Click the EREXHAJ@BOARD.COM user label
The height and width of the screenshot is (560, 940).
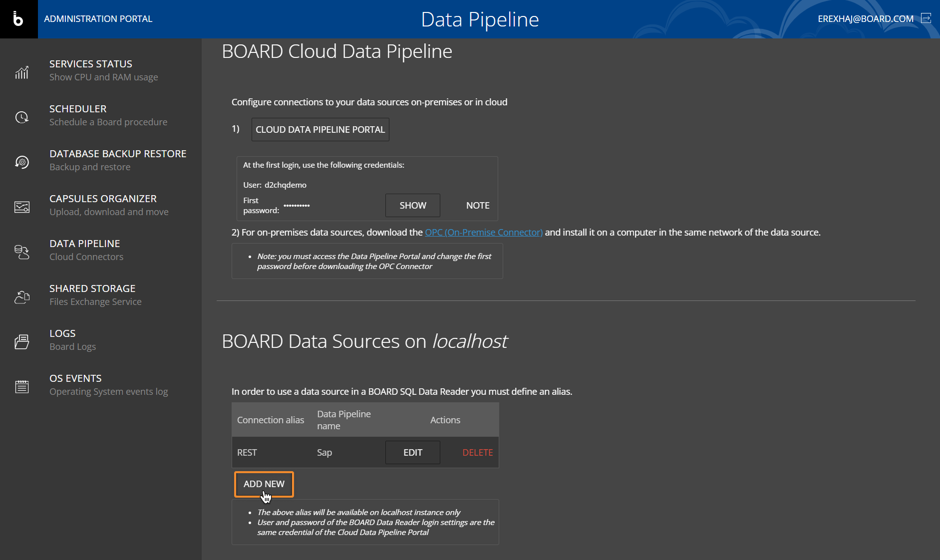[x=866, y=19]
